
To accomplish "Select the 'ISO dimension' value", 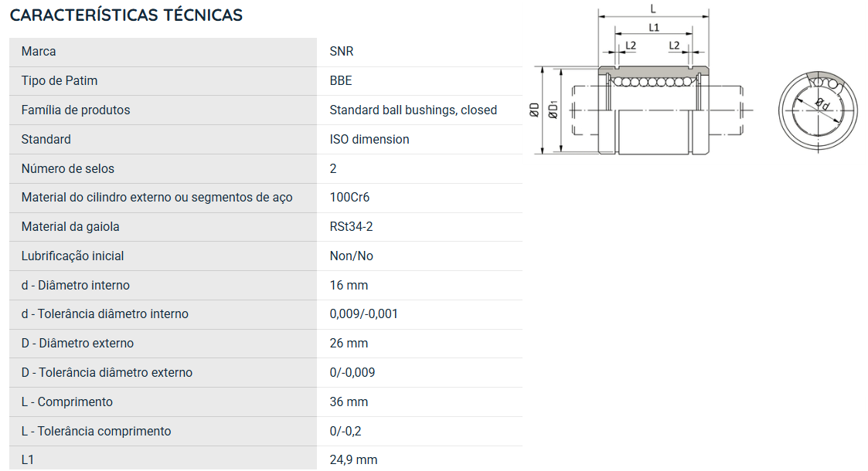I will 369,139.
